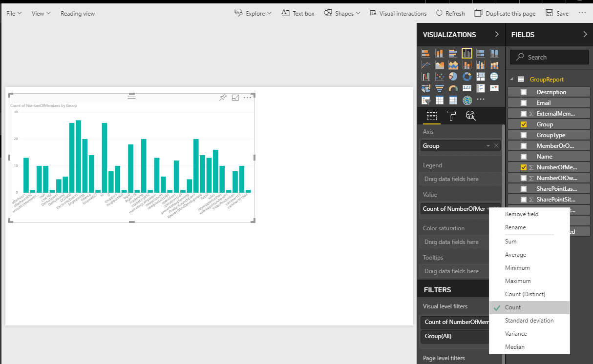Screen dimensions: 593x364
Task: Open the Format paint roller tab
Action: (x=451, y=116)
